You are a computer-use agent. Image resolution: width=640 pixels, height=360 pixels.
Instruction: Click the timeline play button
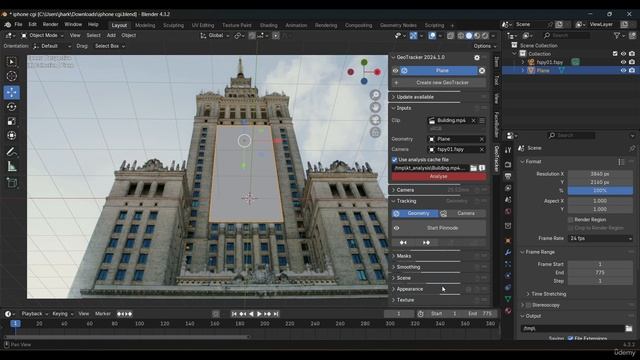pos(259,314)
